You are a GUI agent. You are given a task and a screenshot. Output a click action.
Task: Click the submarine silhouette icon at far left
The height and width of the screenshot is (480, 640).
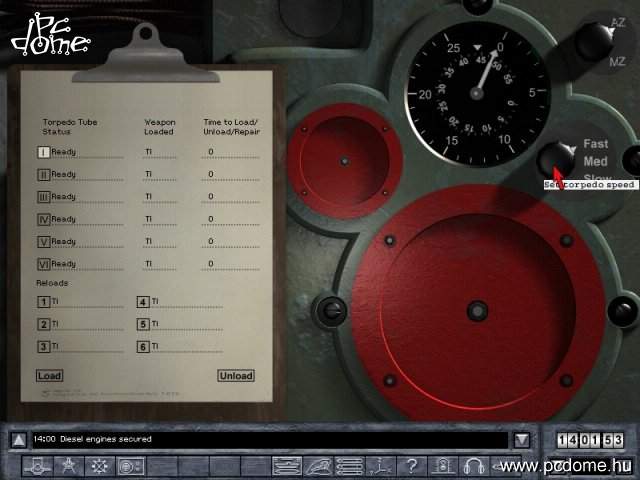38,466
